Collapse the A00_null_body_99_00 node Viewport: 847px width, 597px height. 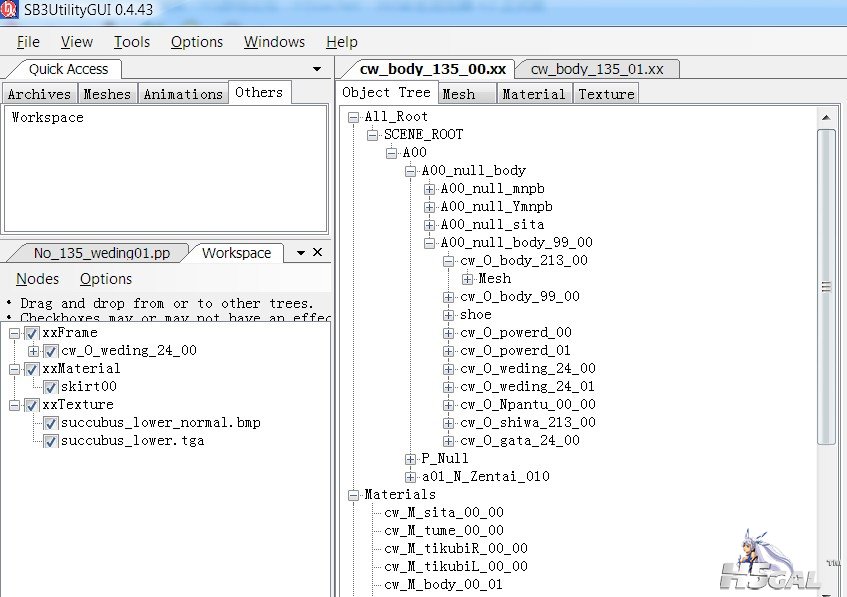click(x=430, y=243)
